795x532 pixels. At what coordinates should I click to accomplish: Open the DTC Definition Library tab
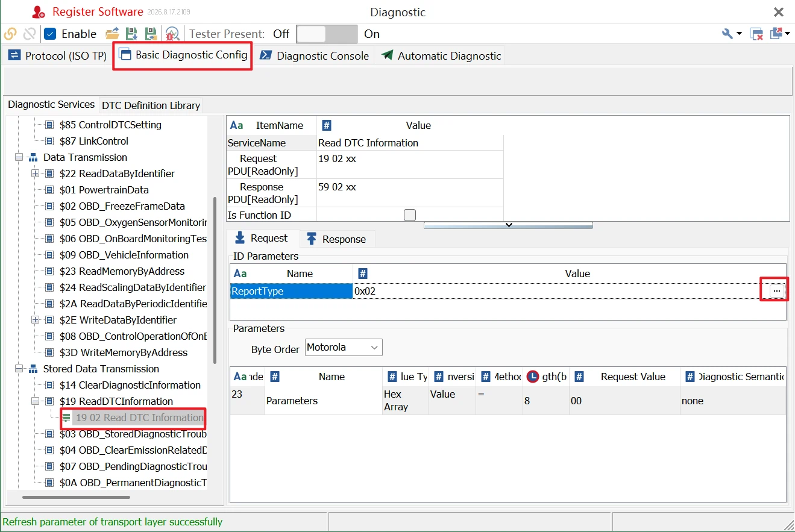coord(151,105)
